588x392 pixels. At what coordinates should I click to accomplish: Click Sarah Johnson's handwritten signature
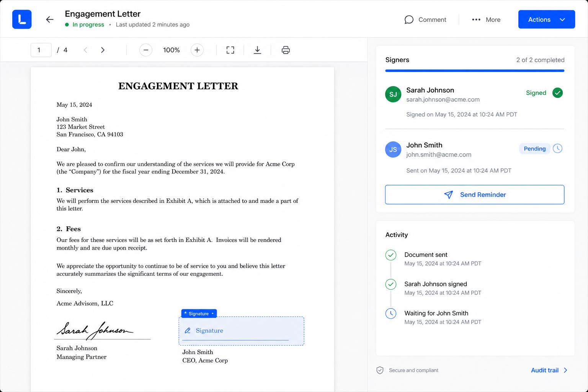95,330
